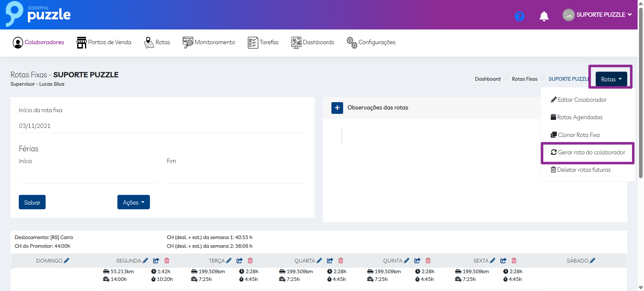Select Deletar rotas futuras menu entry

coord(583,170)
